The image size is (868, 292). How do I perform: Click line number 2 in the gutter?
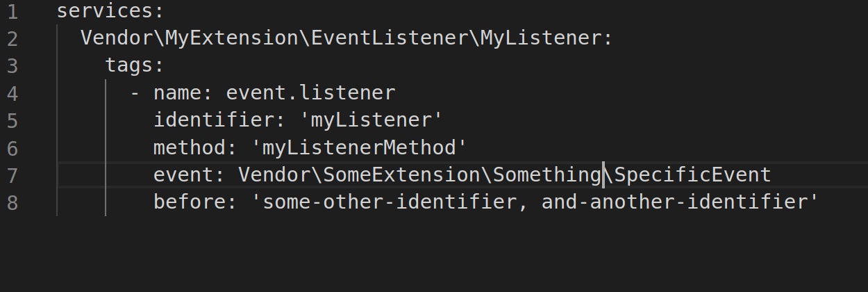(12, 39)
